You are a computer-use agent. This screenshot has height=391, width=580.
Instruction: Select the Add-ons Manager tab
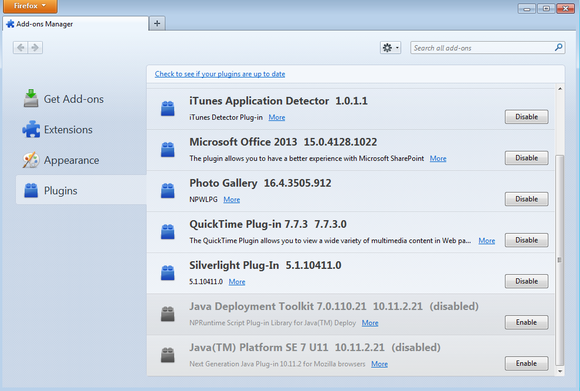[75, 24]
